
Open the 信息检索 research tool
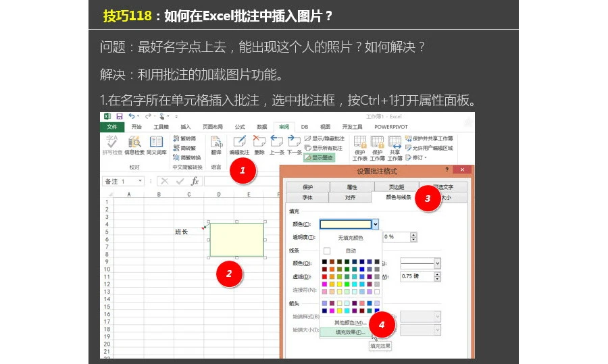click(134, 145)
